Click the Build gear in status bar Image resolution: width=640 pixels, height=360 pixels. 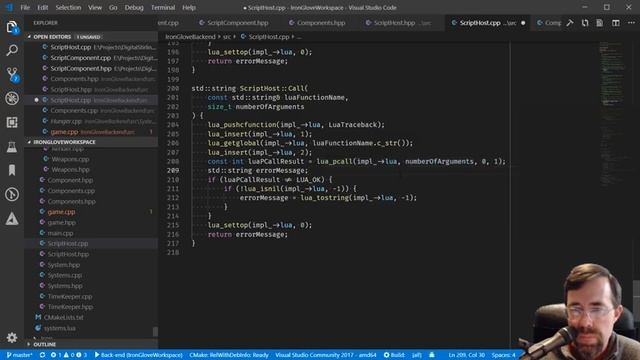click(x=394, y=355)
